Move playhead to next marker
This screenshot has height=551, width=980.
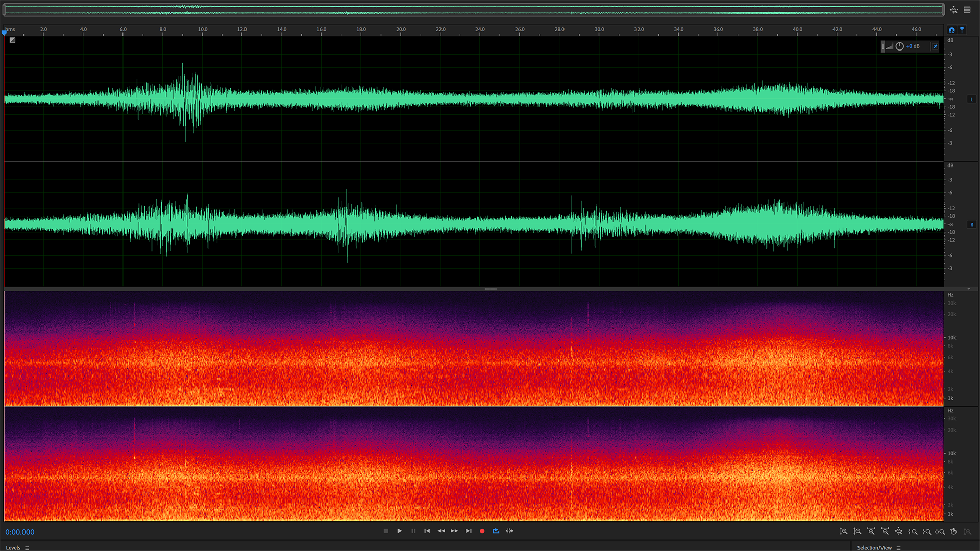pos(469,531)
